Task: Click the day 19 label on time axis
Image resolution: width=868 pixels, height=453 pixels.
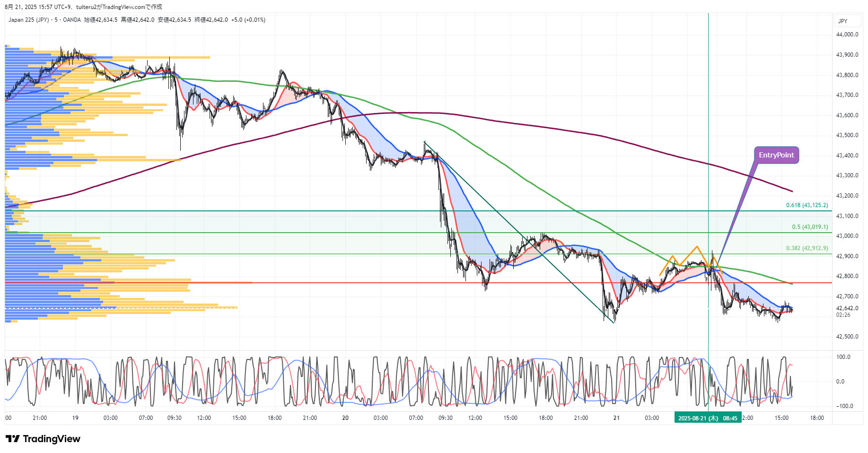Action: (x=75, y=418)
